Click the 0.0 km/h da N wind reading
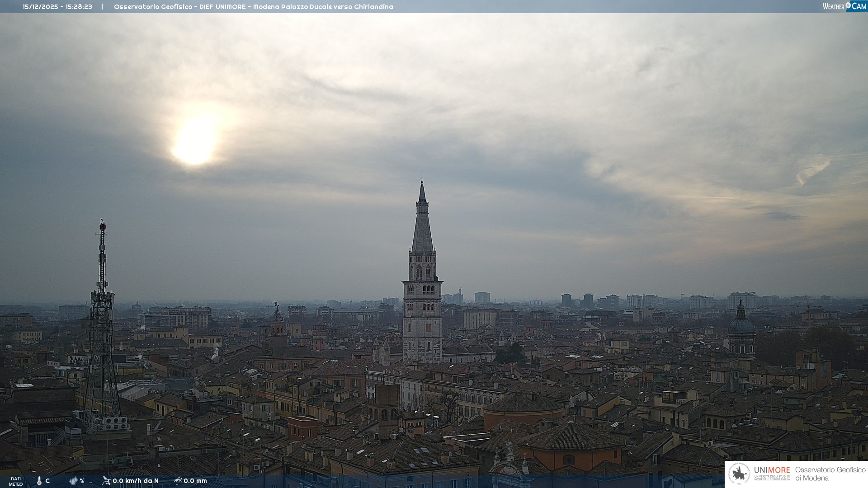This screenshot has width=868, height=488. pos(136,481)
